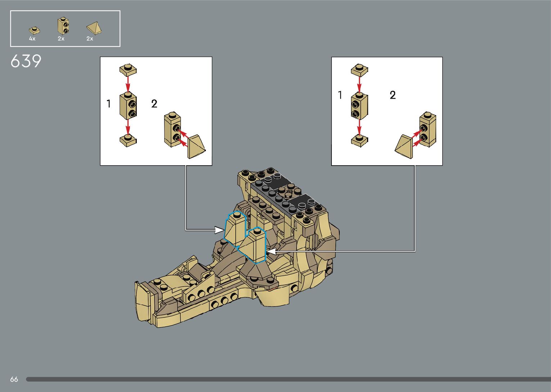Click white arrowhead pointing at left highlighted piece

point(219,230)
